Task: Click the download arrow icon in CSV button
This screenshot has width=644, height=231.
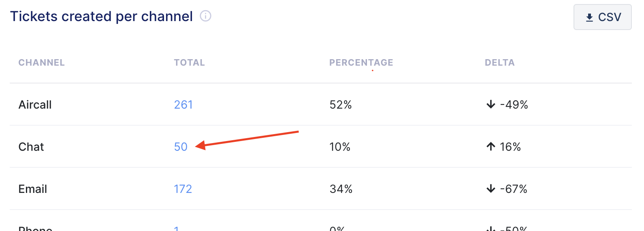Action: (590, 17)
